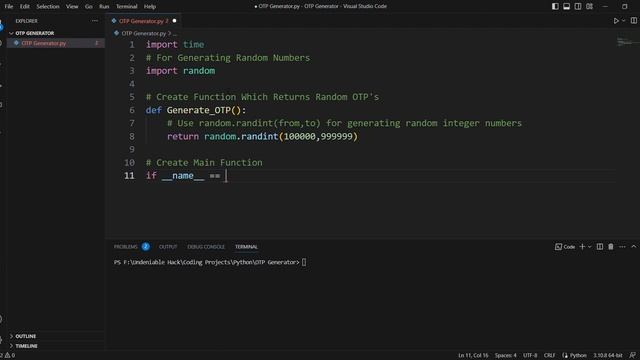640x360 pixels.
Task: Switch to the OTP Generator.py editor tab
Action: pos(143,21)
